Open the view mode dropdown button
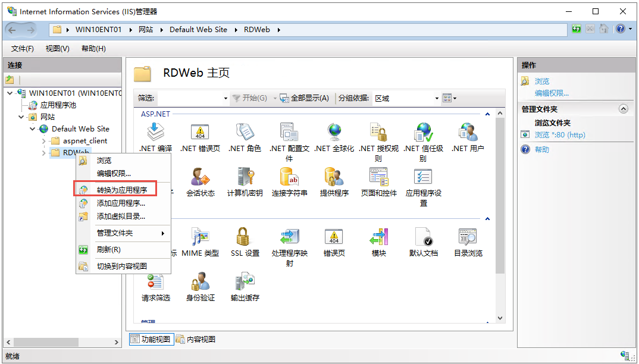This screenshot has width=639, height=364. tap(449, 98)
